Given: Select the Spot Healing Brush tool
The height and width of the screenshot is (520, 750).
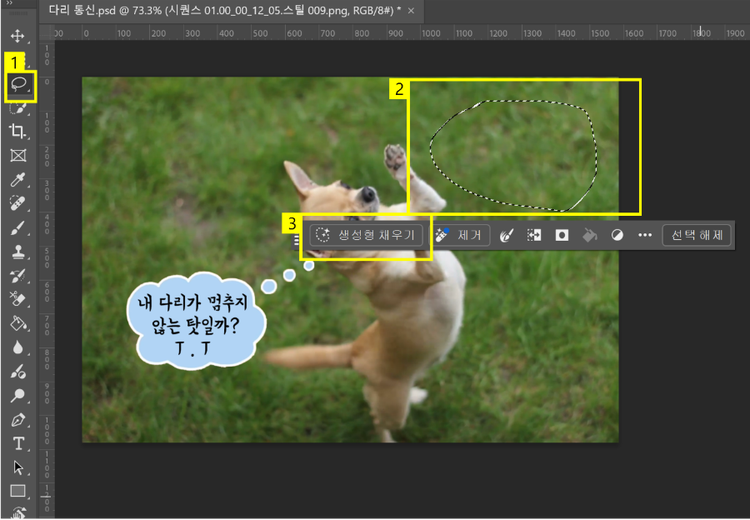Looking at the screenshot, I should 18,204.
